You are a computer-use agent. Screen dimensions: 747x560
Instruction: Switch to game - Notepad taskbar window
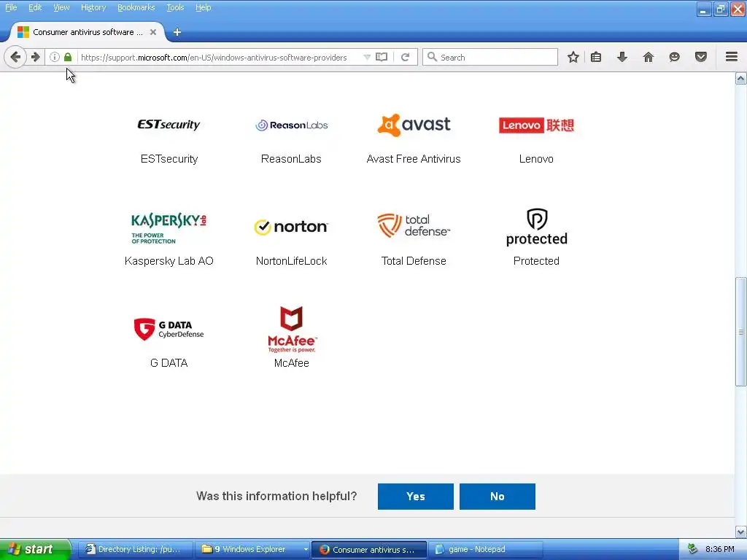point(485,549)
